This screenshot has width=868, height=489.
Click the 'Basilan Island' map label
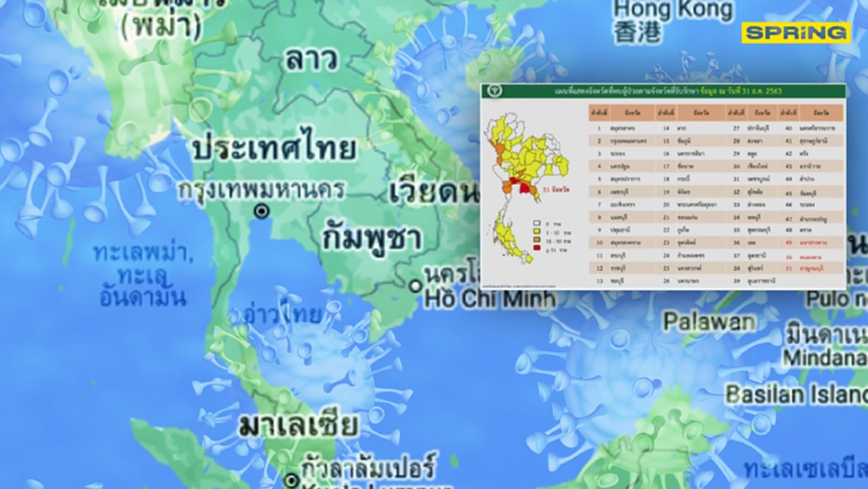(x=796, y=395)
